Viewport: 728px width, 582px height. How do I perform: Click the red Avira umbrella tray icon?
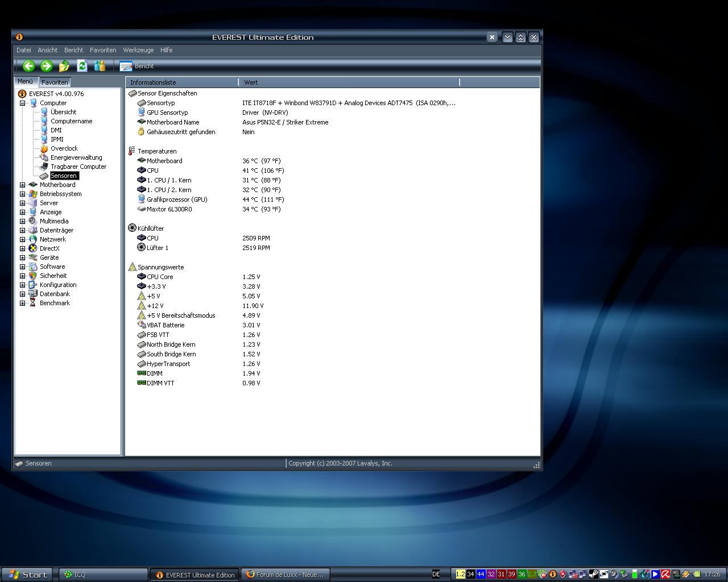(665, 575)
